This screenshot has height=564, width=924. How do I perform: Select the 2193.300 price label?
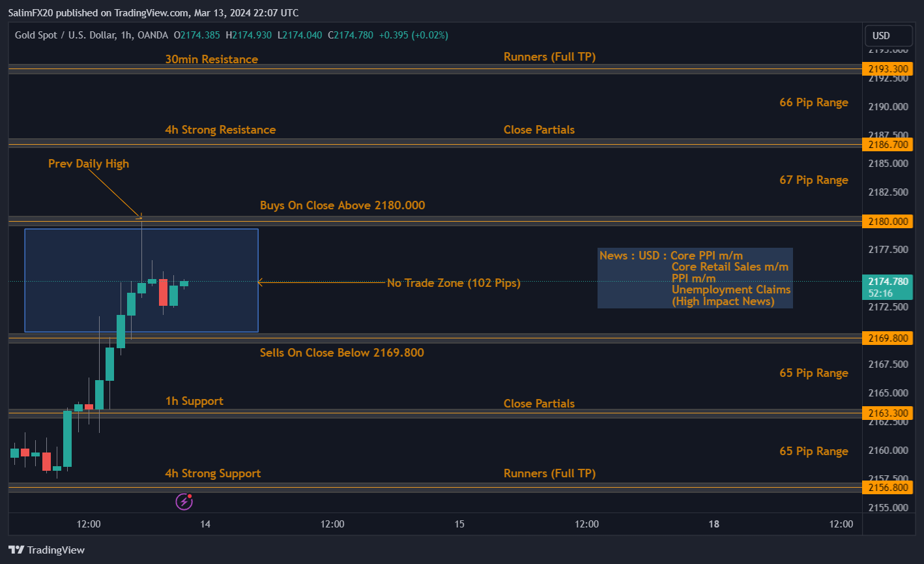point(887,68)
